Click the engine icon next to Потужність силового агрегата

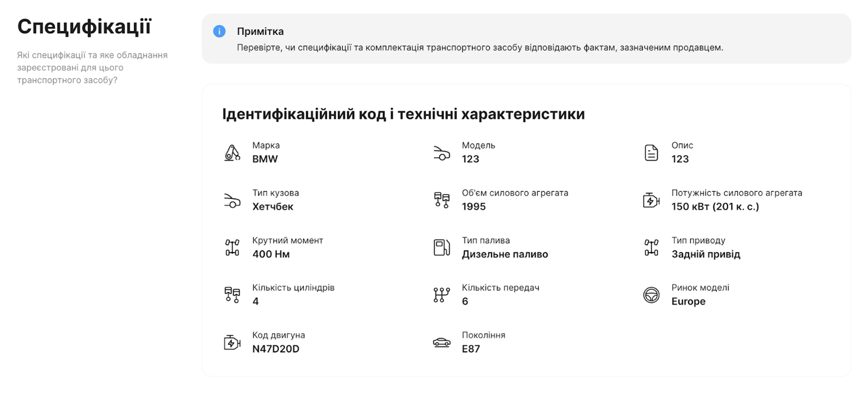651,200
